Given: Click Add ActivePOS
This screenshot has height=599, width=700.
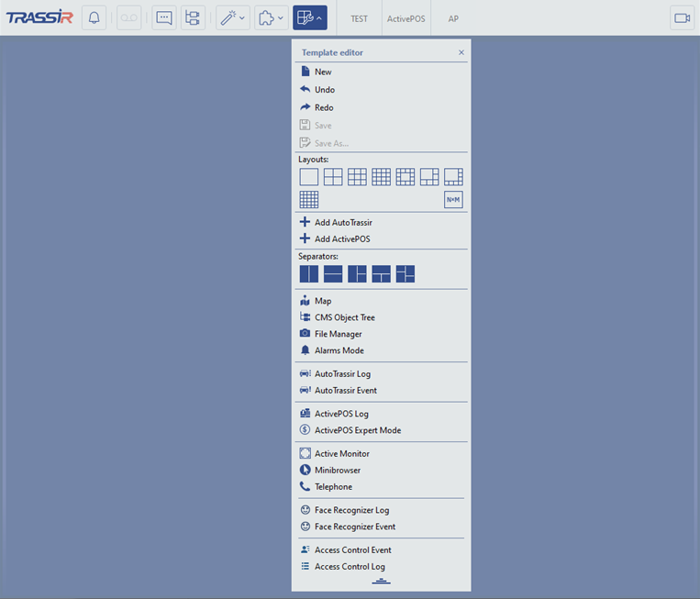Looking at the screenshot, I should (342, 239).
